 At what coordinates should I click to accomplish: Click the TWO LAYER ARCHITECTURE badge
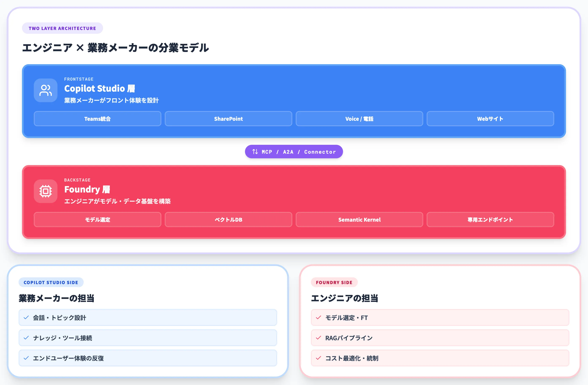click(x=62, y=28)
